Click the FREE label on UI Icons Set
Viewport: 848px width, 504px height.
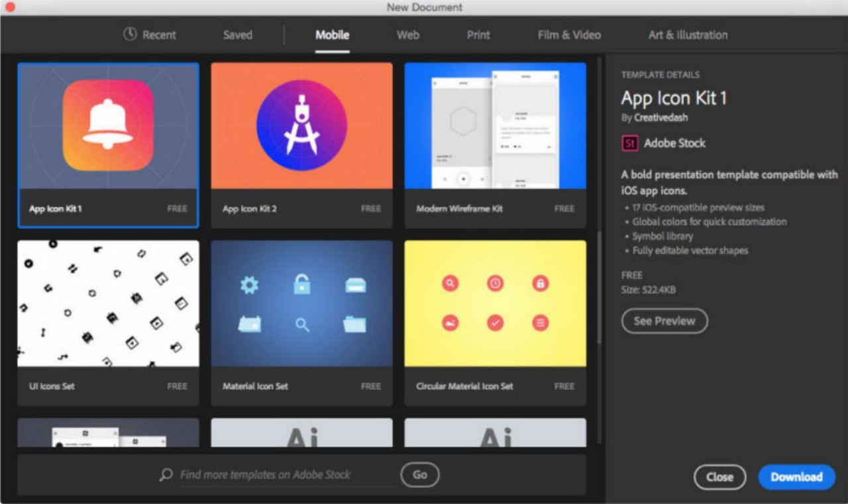178,386
